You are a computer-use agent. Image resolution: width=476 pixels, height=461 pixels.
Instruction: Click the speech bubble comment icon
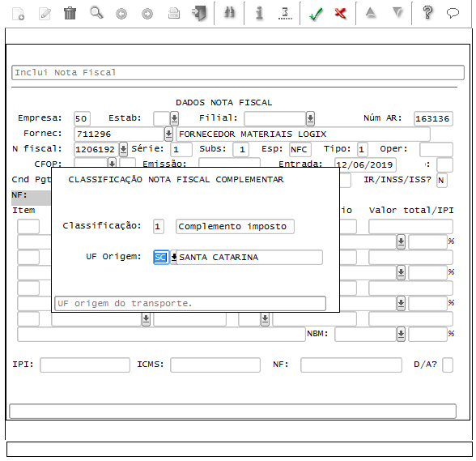[453, 13]
